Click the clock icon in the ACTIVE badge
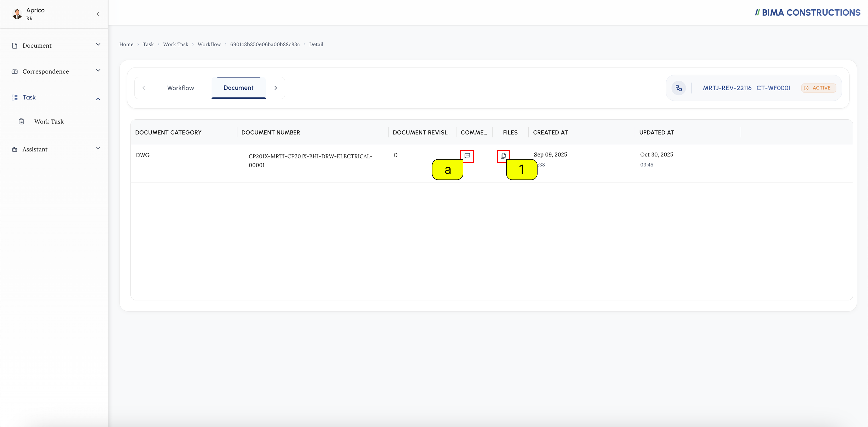 coord(806,88)
